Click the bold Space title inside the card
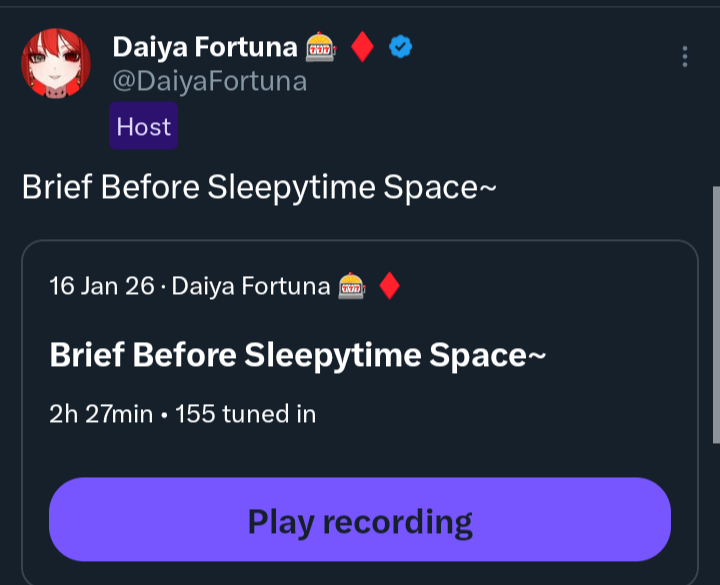The image size is (720, 585). click(297, 355)
